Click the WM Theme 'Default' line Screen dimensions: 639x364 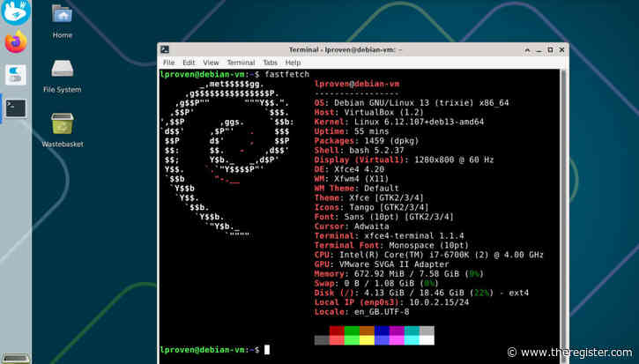click(357, 189)
